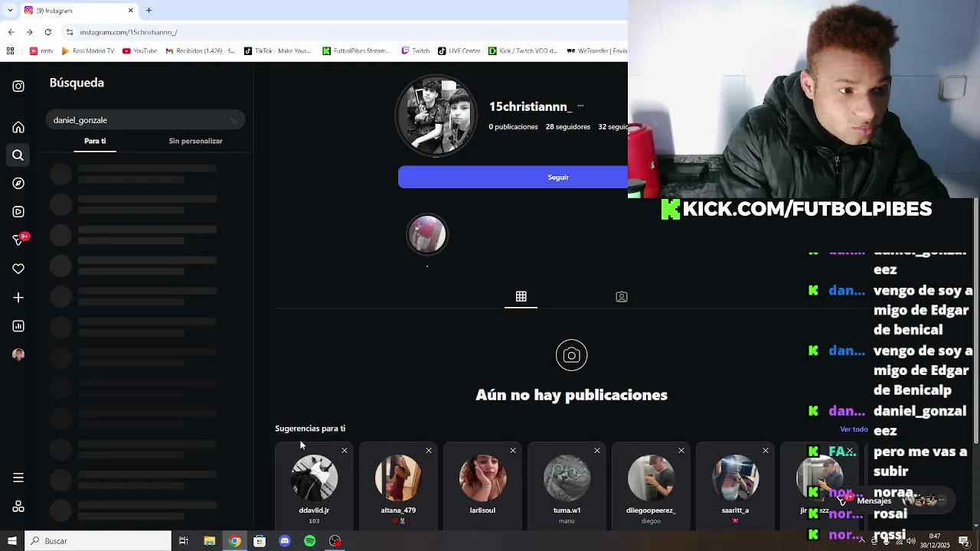Image resolution: width=980 pixels, height=551 pixels.
Task: Clear the search field with the X
Action: [234, 120]
